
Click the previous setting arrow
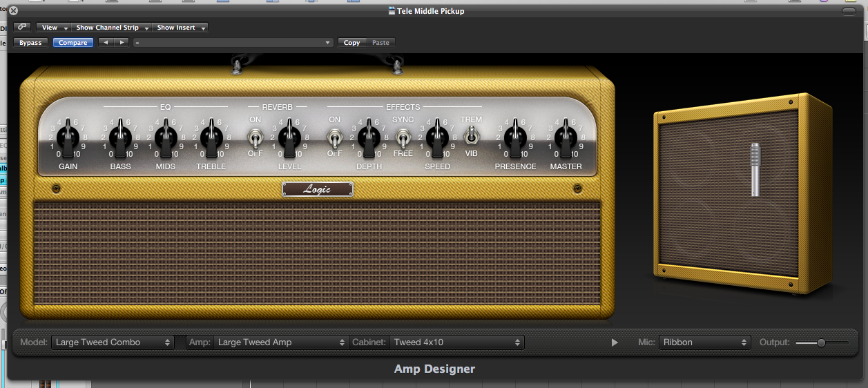105,43
